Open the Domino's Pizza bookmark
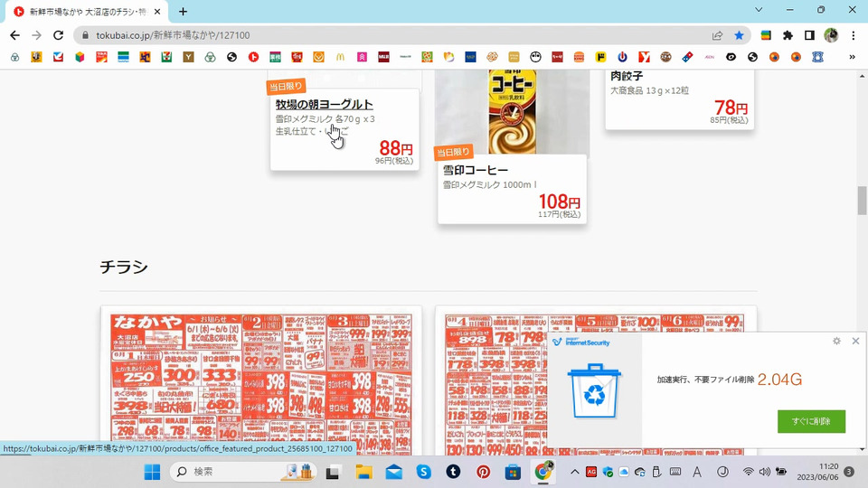The width and height of the screenshot is (868, 488). click(x=687, y=57)
